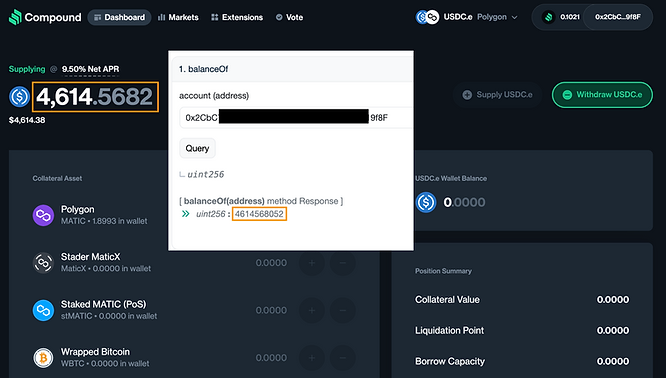The height and width of the screenshot is (378, 666).
Task: Select the Polygon MATIC asset icon
Action: [43, 215]
